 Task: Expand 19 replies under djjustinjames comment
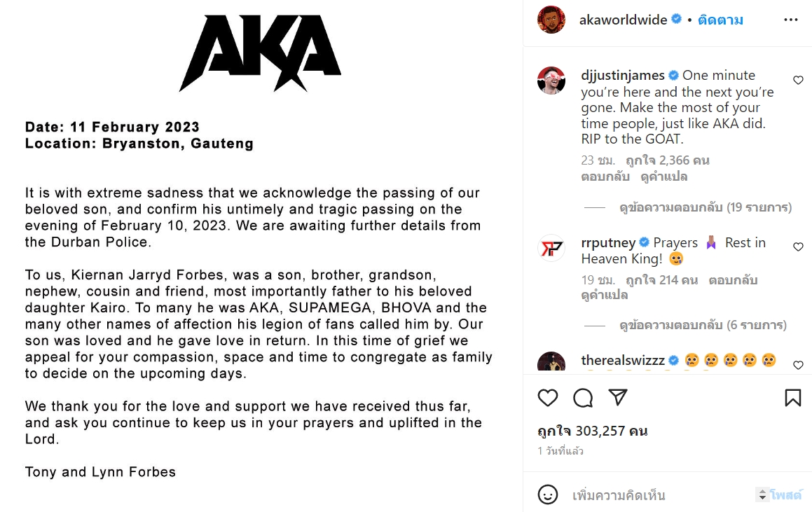706,207
